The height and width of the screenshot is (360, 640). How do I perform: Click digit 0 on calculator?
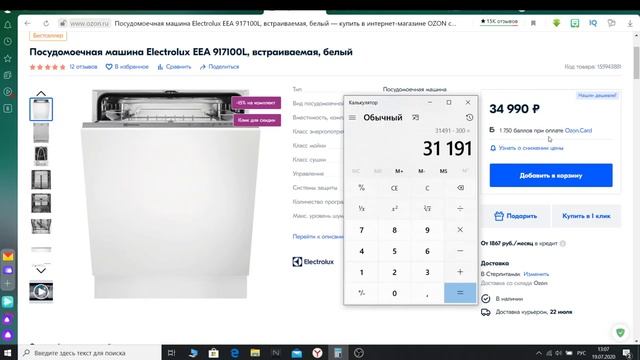pyautogui.click(x=394, y=293)
